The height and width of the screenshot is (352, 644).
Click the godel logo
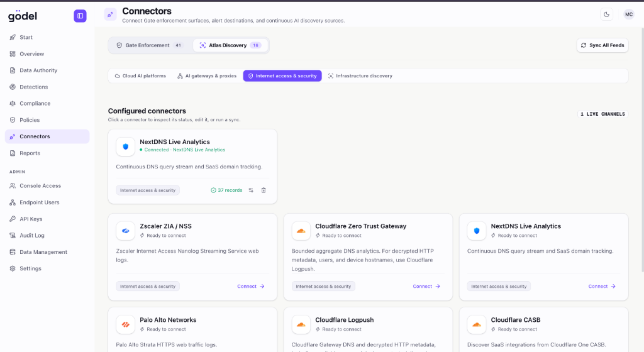click(x=23, y=16)
